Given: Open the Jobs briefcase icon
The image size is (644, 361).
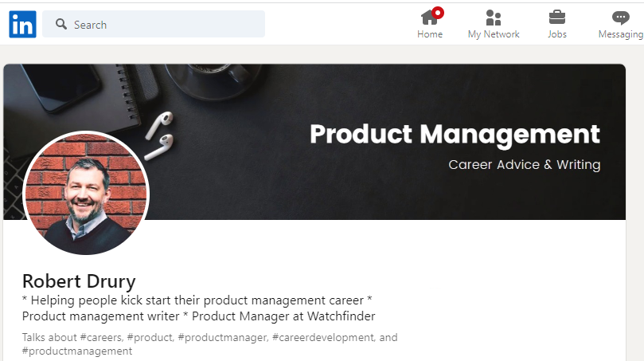Looking at the screenshot, I should pos(557,18).
